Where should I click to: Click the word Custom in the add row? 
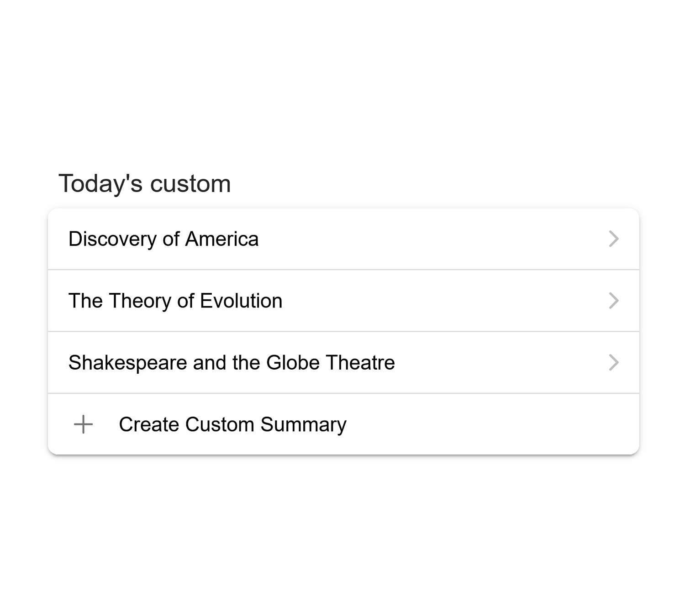click(x=220, y=424)
